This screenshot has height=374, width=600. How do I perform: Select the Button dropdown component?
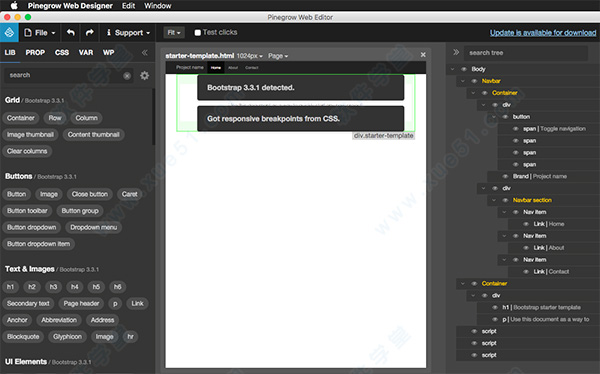pyautogui.click(x=31, y=227)
